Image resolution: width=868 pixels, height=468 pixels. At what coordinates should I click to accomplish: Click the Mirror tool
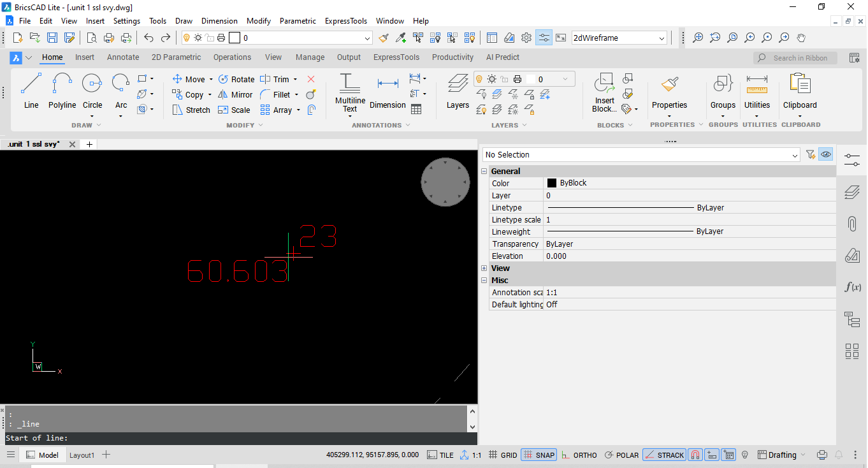click(235, 94)
